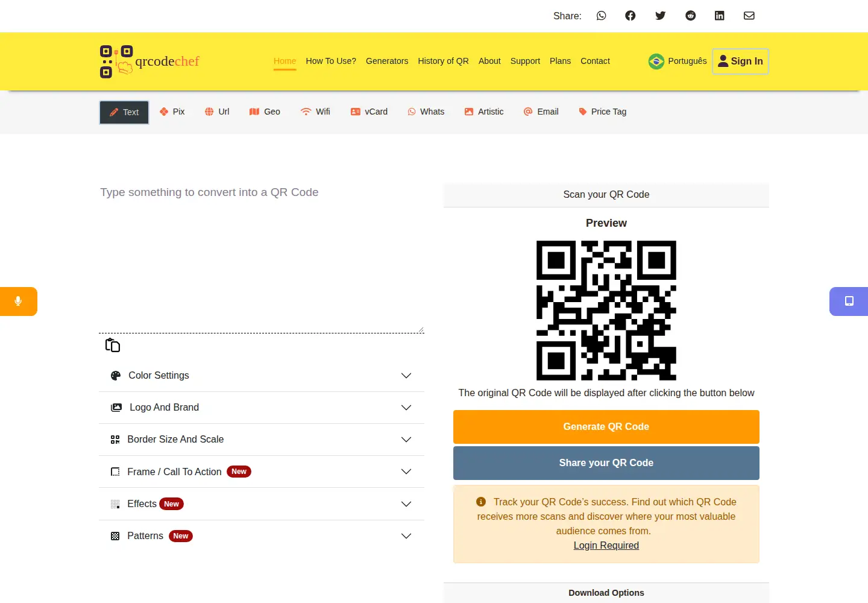Select the Pix QR generator tab

click(172, 112)
